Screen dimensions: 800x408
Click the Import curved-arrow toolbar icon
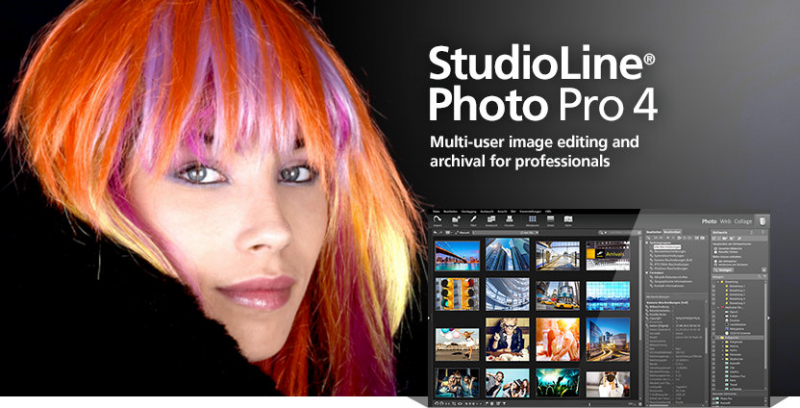point(437,219)
